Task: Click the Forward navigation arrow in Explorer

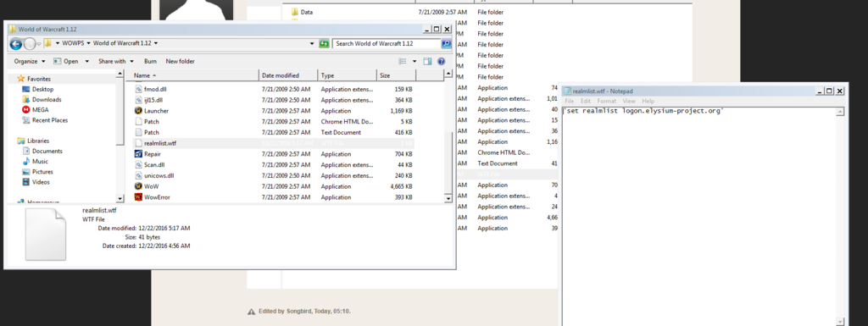Action: pos(30,44)
